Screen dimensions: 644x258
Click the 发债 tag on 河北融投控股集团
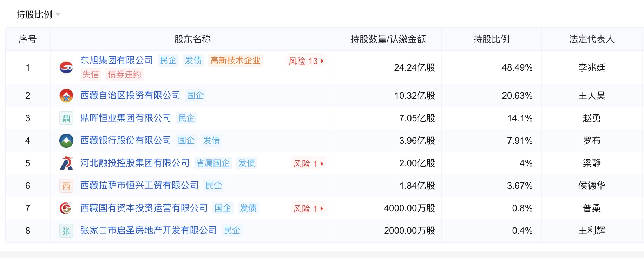[247, 163]
